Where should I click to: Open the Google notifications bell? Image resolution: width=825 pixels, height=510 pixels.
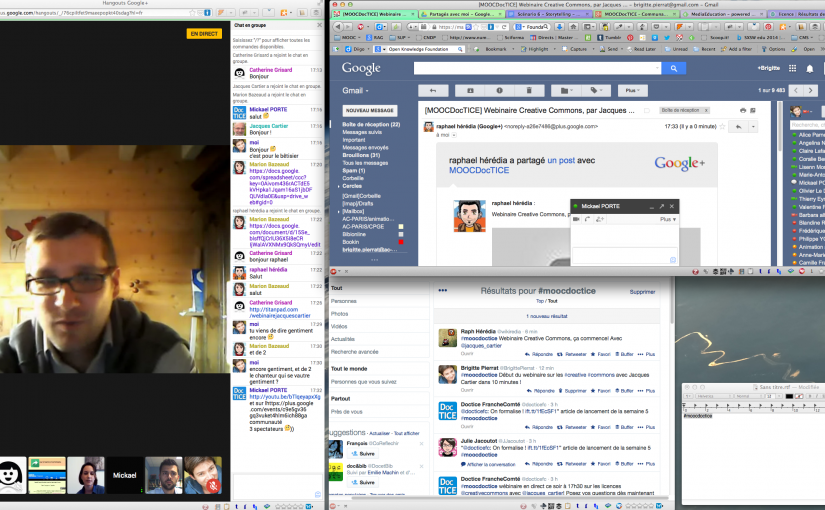coord(810,69)
